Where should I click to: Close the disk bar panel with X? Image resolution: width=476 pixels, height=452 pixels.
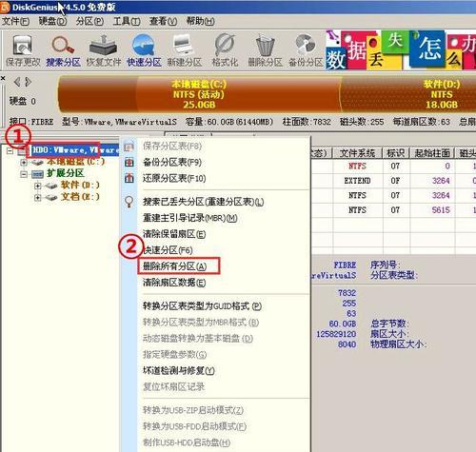click(3, 78)
